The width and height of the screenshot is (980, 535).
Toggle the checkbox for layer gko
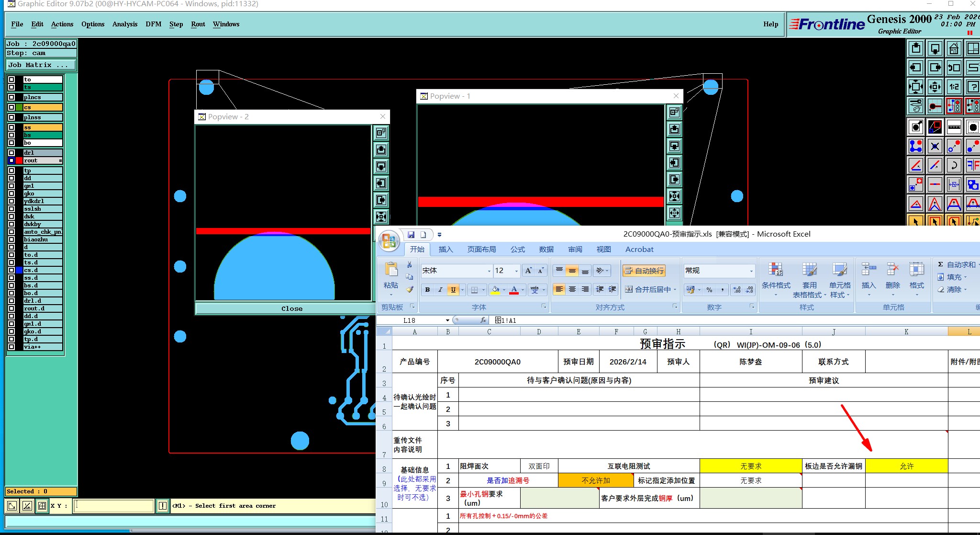pyautogui.click(x=11, y=194)
